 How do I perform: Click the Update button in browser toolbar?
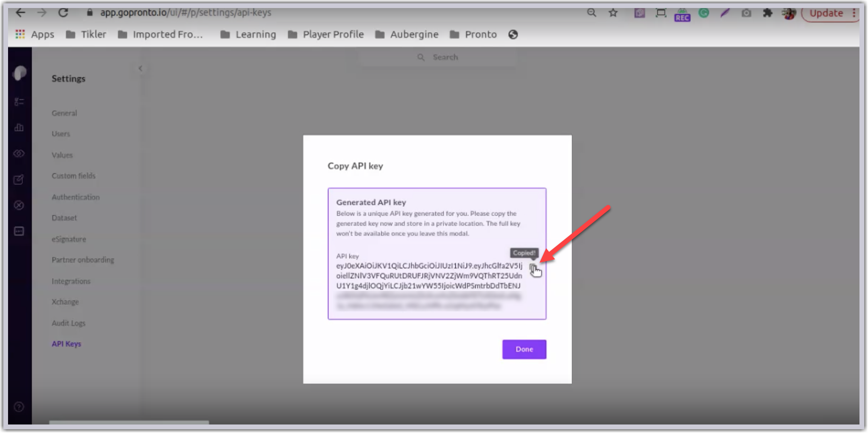point(826,13)
